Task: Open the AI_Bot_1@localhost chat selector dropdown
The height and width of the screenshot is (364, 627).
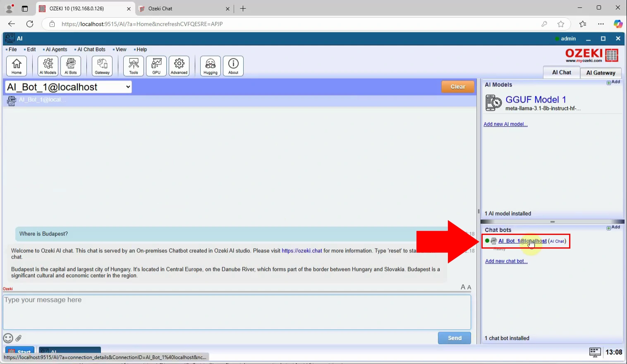Action: coord(69,87)
